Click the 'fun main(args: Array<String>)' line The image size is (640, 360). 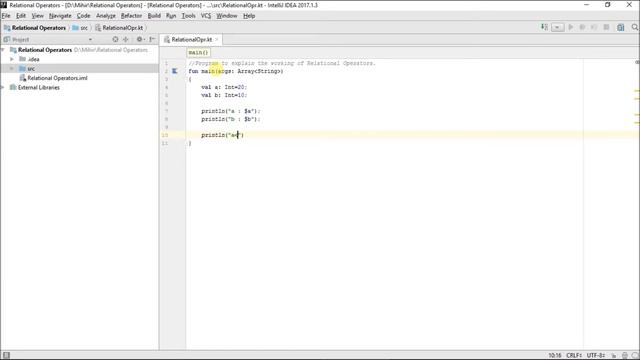pyautogui.click(x=236, y=71)
